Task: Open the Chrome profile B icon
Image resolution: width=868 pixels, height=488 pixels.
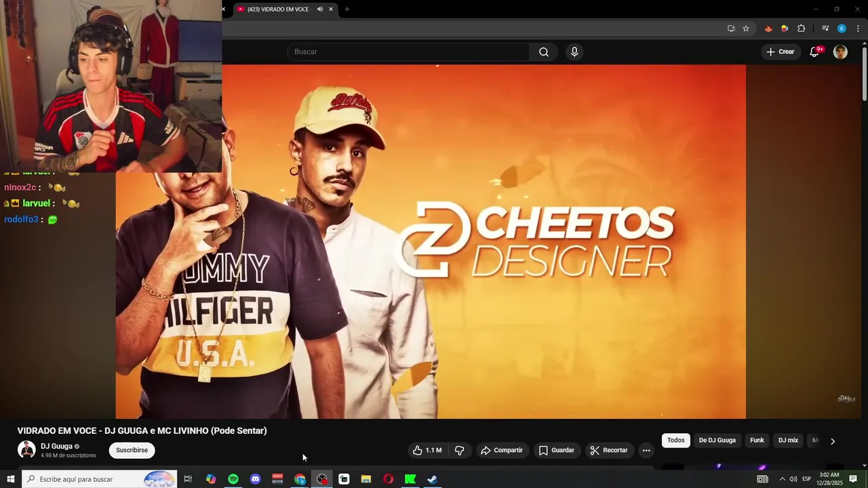Action: tap(842, 28)
